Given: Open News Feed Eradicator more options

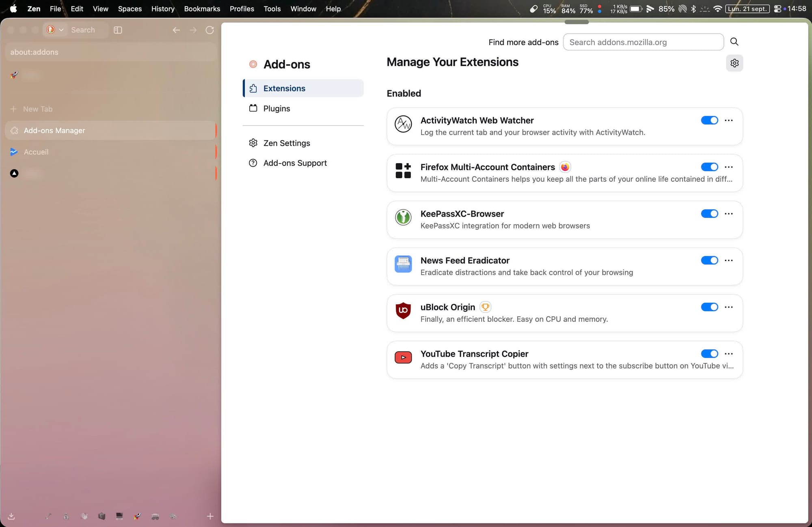Looking at the screenshot, I should pos(729,260).
